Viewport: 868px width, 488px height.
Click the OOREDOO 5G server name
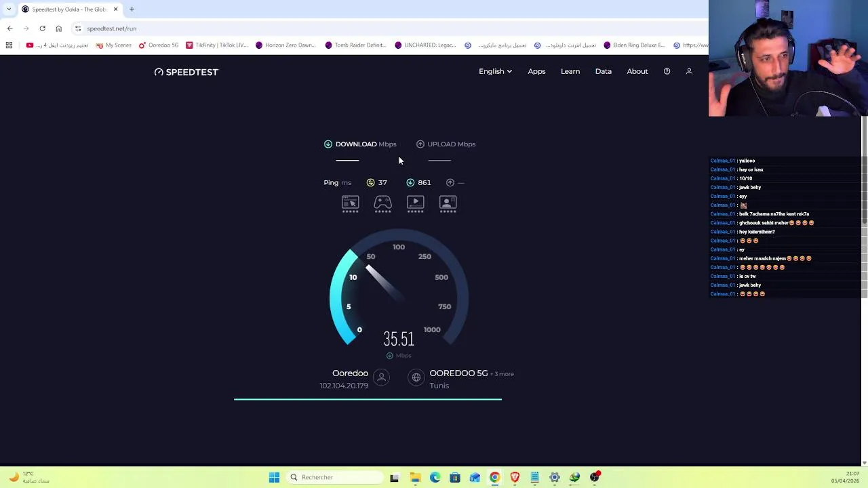[x=458, y=373]
